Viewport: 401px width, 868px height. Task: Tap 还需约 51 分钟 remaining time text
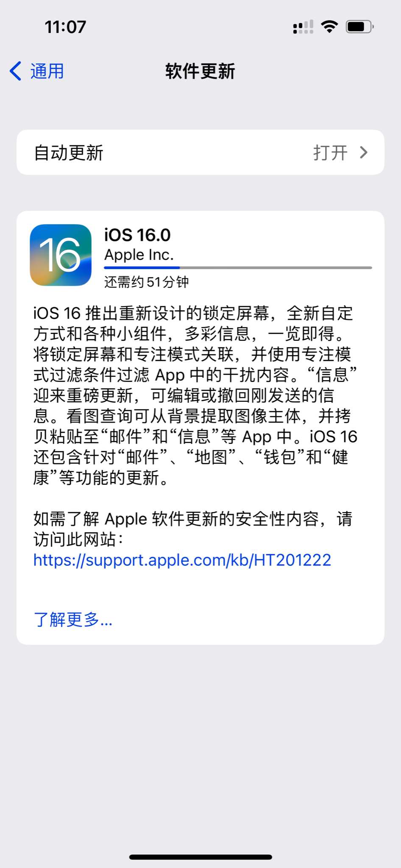(x=147, y=282)
